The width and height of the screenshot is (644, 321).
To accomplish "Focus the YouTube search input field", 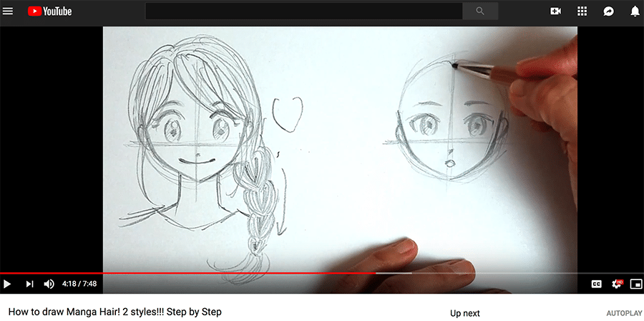I will point(304,11).
